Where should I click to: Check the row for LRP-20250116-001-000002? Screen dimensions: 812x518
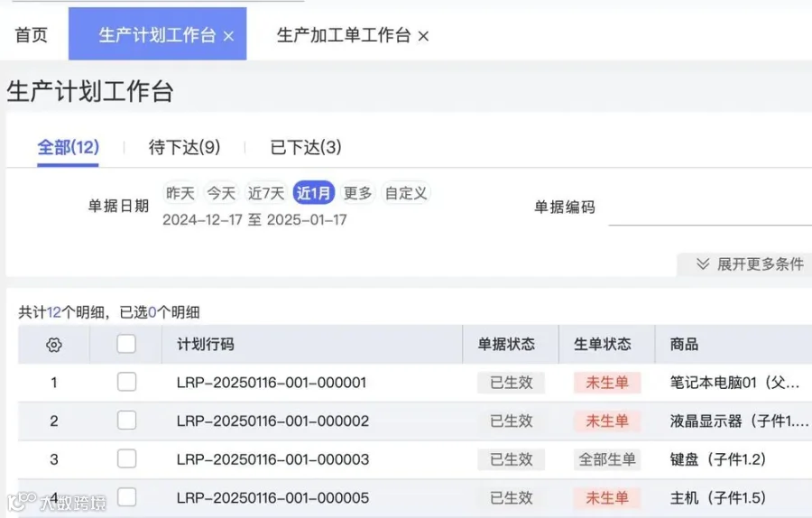[x=126, y=421]
